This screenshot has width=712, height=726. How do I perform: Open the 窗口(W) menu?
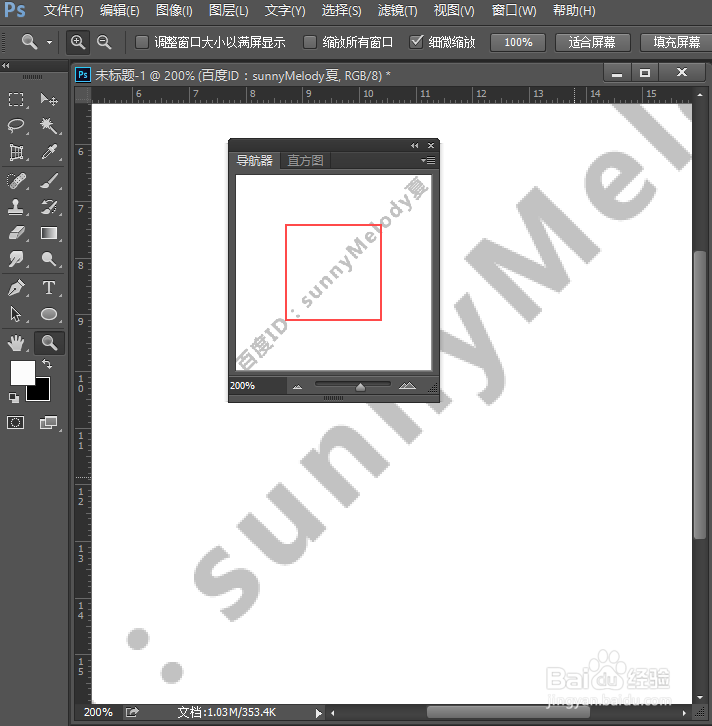tap(514, 11)
